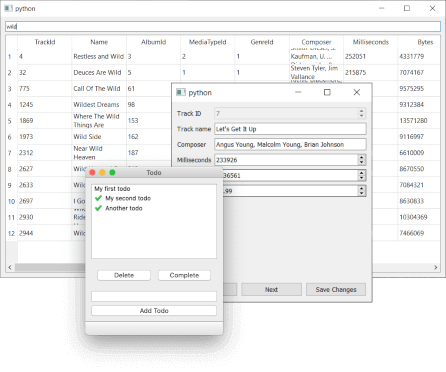
Task: Increase the Track ID spinbox
Action: pyautogui.click(x=362, y=111)
